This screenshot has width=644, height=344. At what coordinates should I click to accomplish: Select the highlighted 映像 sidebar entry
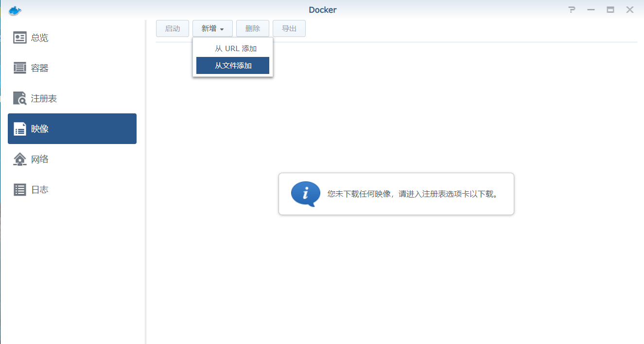[72, 128]
